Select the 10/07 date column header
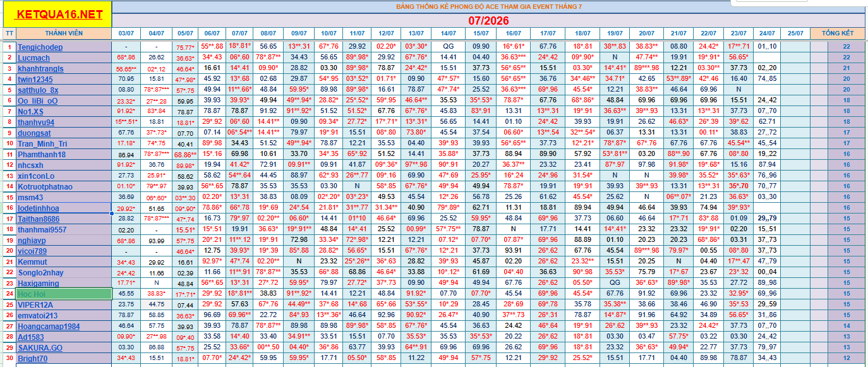The width and height of the screenshot is (868, 367). coord(329,33)
